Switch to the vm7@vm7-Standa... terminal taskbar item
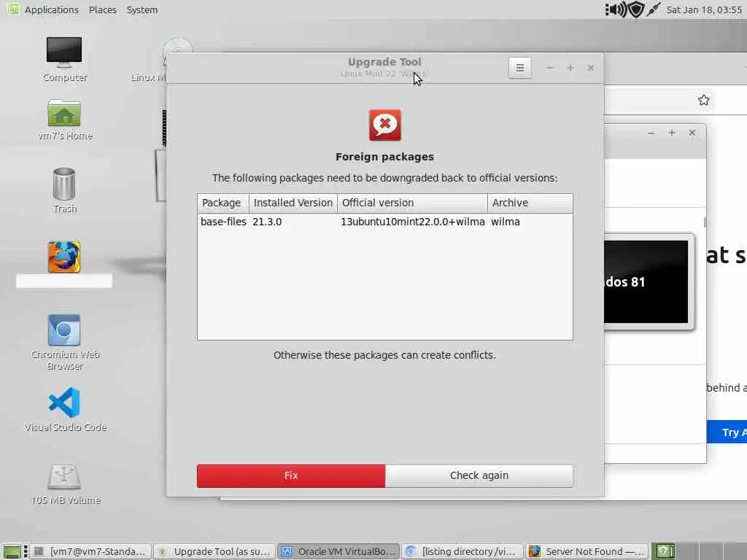 click(91, 551)
